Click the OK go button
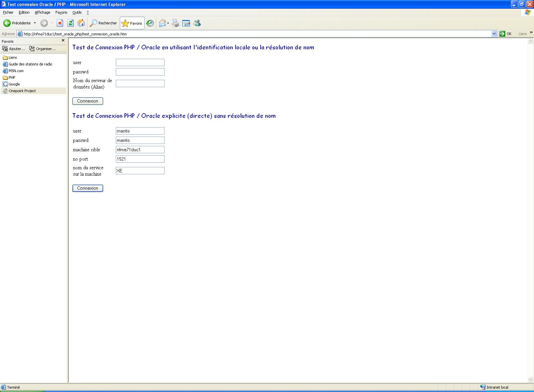This screenshot has height=392, width=534. [x=506, y=34]
